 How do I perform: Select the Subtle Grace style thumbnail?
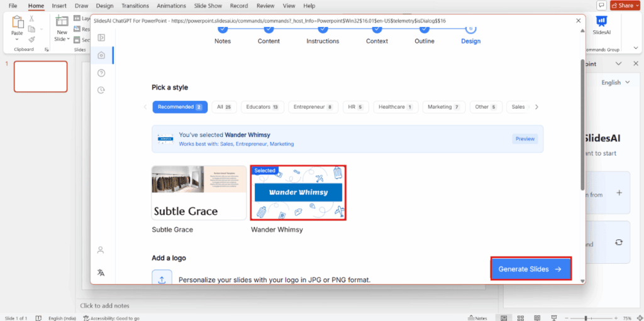tap(199, 193)
